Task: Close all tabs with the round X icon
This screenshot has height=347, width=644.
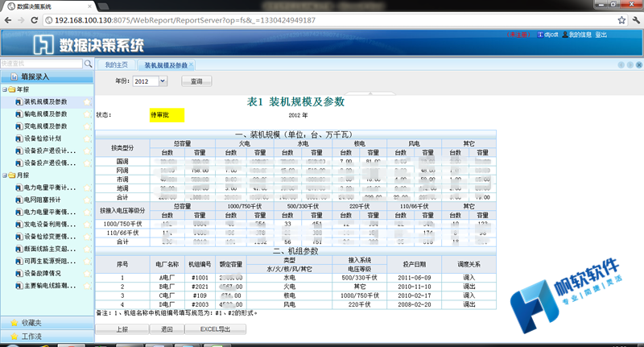Action: coord(639,65)
